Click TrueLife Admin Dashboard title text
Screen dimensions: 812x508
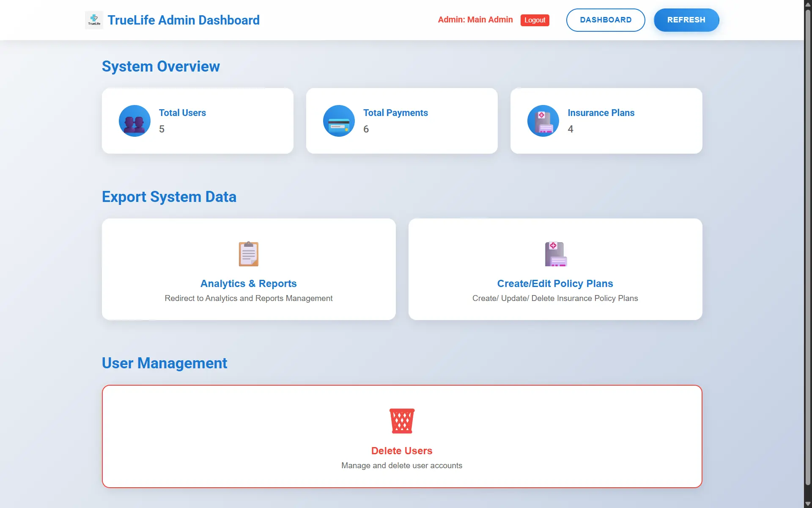[x=184, y=20]
